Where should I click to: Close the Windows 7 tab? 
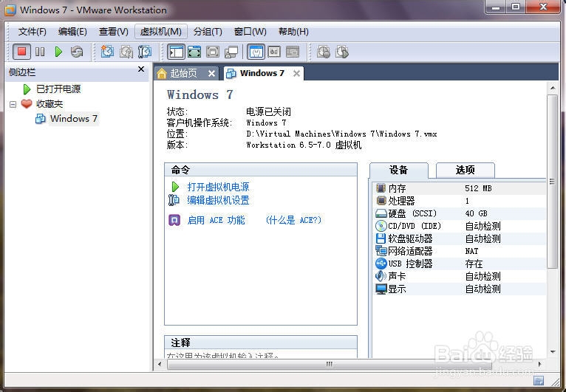pyautogui.click(x=296, y=74)
